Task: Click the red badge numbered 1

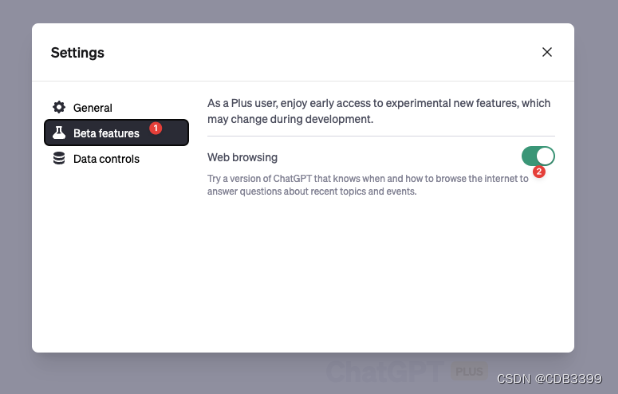Action: click(x=156, y=128)
